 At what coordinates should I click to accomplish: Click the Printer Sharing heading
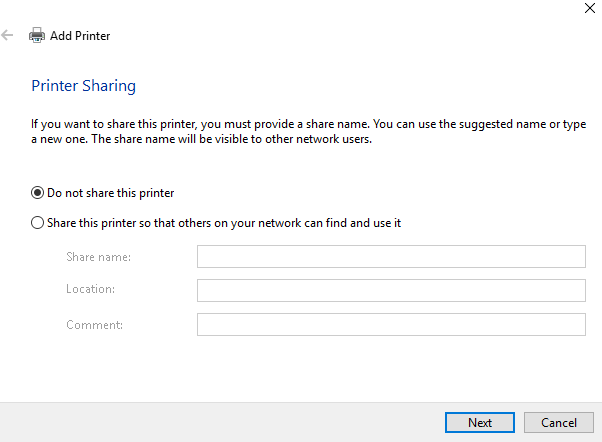coord(84,86)
